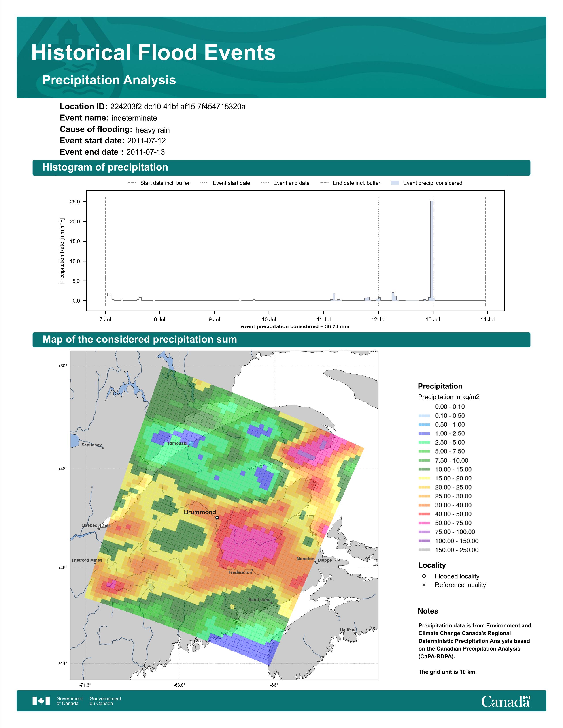563x728 pixels.
Task: Click the 'Start date incl. buffer' legend entry
Action: click(159, 183)
